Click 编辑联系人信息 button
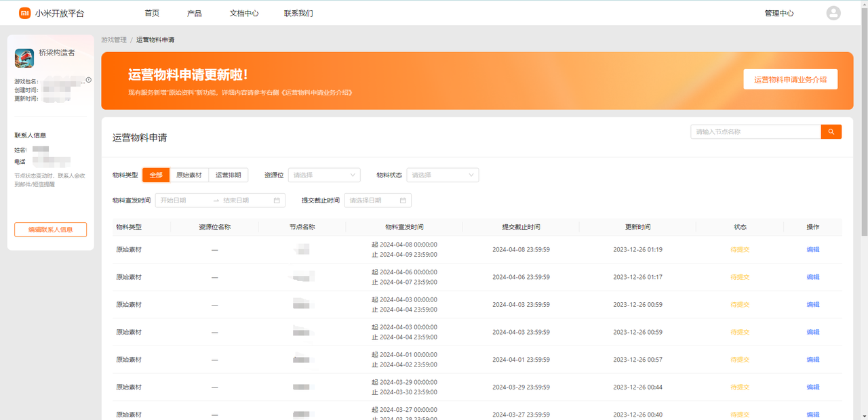Image resolution: width=868 pixels, height=420 pixels. coord(50,230)
